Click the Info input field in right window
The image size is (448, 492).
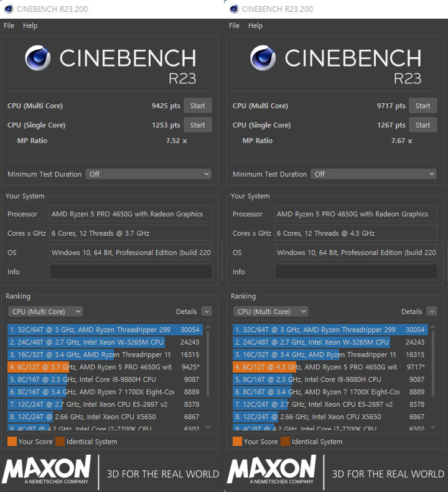[x=356, y=272]
